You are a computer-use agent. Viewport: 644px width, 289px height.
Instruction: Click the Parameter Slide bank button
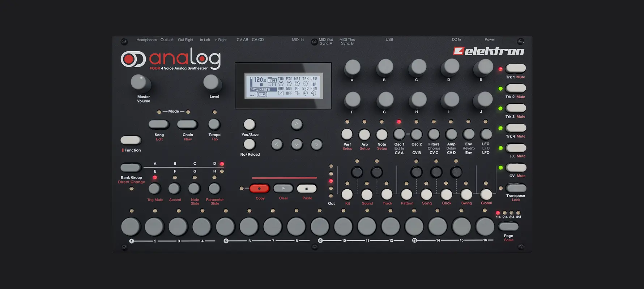tap(214, 188)
